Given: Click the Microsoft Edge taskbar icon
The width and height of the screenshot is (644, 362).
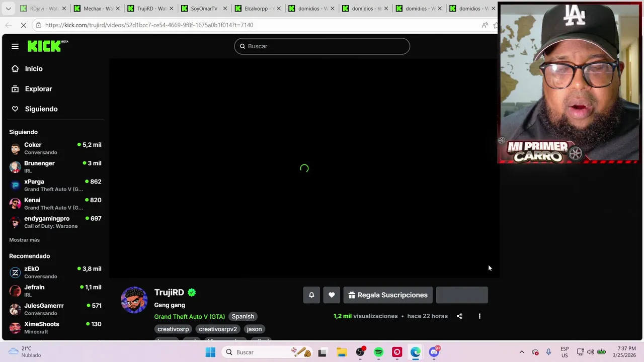Looking at the screenshot, I should click(x=416, y=352).
